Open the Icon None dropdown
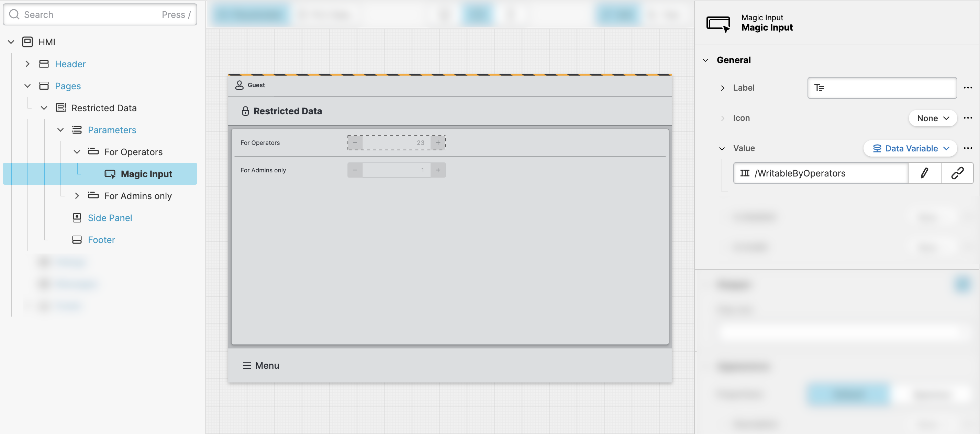Image resolution: width=980 pixels, height=434 pixels. pos(933,118)
